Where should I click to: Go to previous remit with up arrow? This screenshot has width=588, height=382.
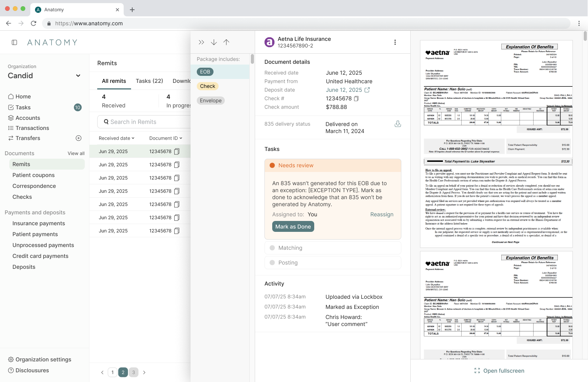pos(226,42)
